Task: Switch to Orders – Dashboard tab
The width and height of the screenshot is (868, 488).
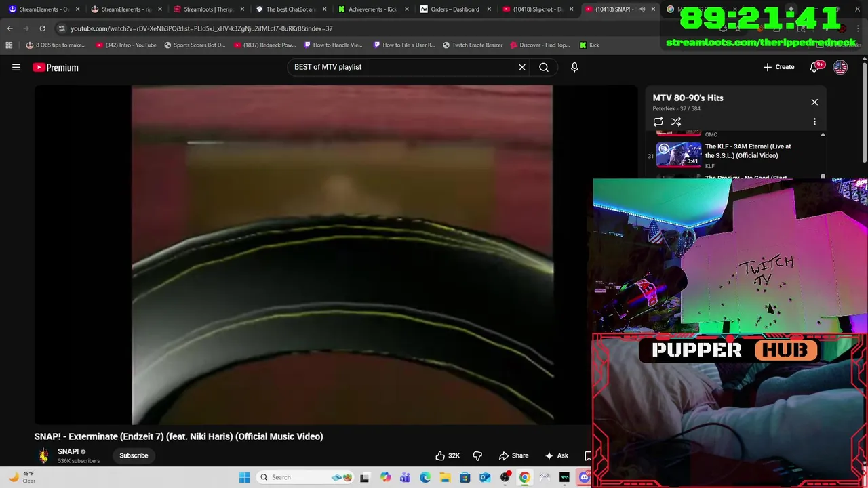Action: 454,9
